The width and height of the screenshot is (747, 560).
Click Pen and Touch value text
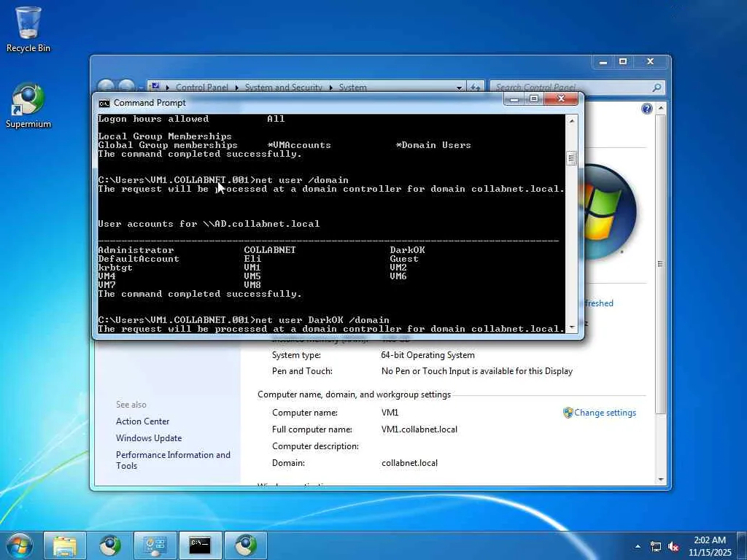pyautogui.click(x=477, y=371)
